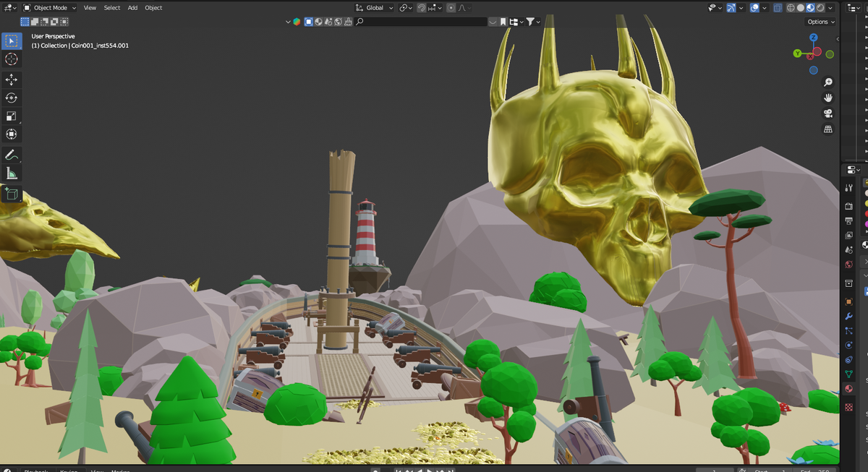This screenshot has height=472, width=868.
Task: Open the Texture properties tab (checker)
Action: click(x=848, y=407)
